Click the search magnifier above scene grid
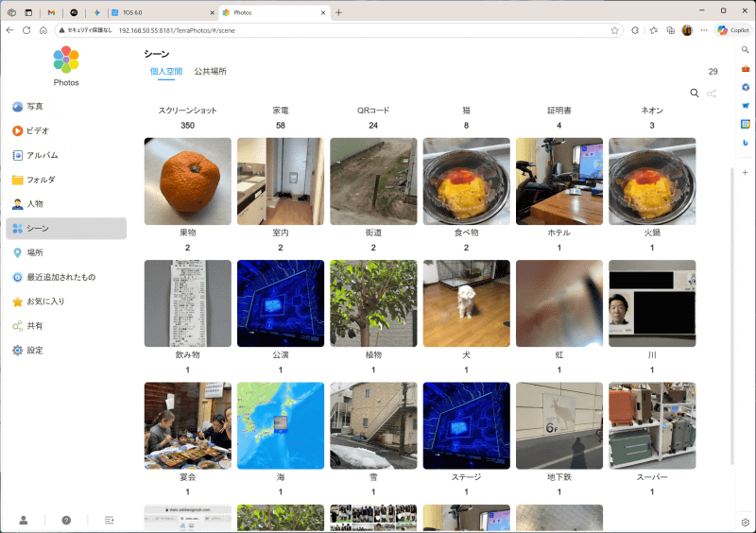The width and height of the screenshot is (756, 533). [x=695, y=94]
